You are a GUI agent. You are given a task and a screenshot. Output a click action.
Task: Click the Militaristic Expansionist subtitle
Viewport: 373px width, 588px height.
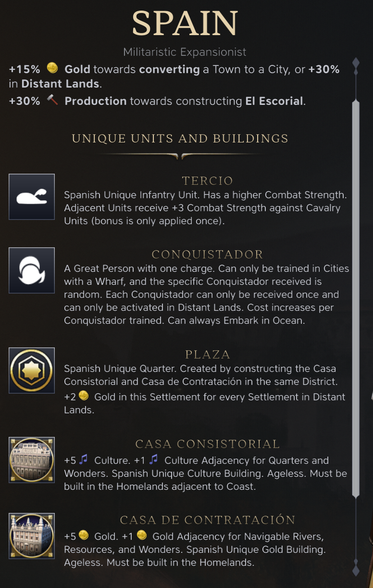pos(185,51)
